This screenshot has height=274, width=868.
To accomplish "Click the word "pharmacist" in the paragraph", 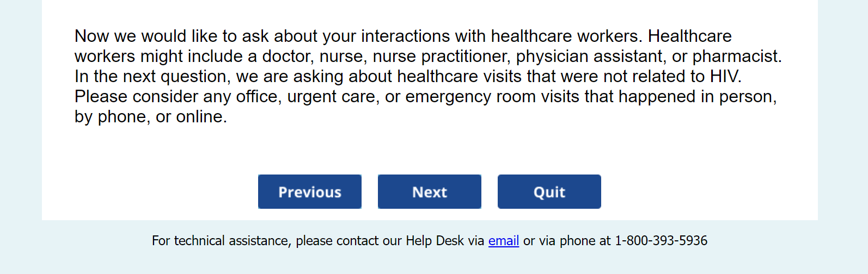I will coord(736,57).
